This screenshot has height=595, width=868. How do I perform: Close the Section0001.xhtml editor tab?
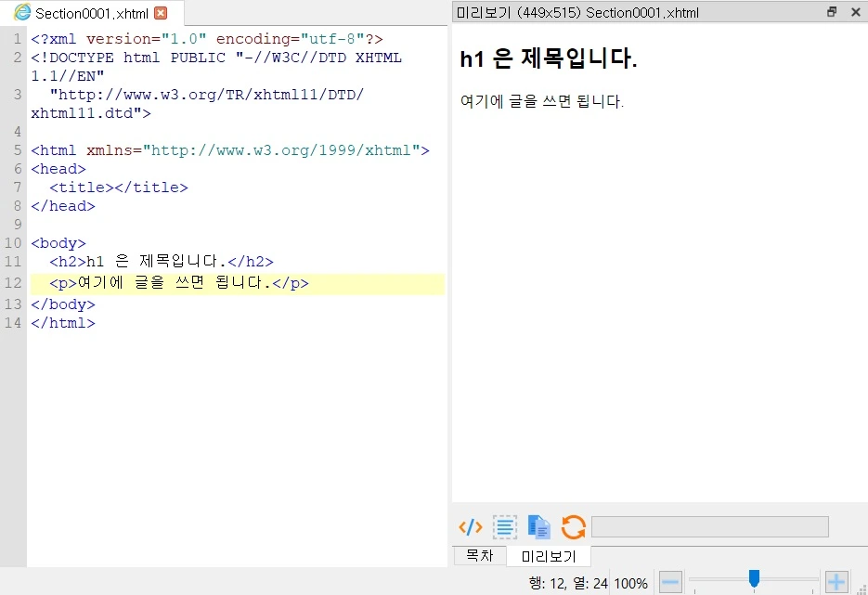(x=161, y=13)
